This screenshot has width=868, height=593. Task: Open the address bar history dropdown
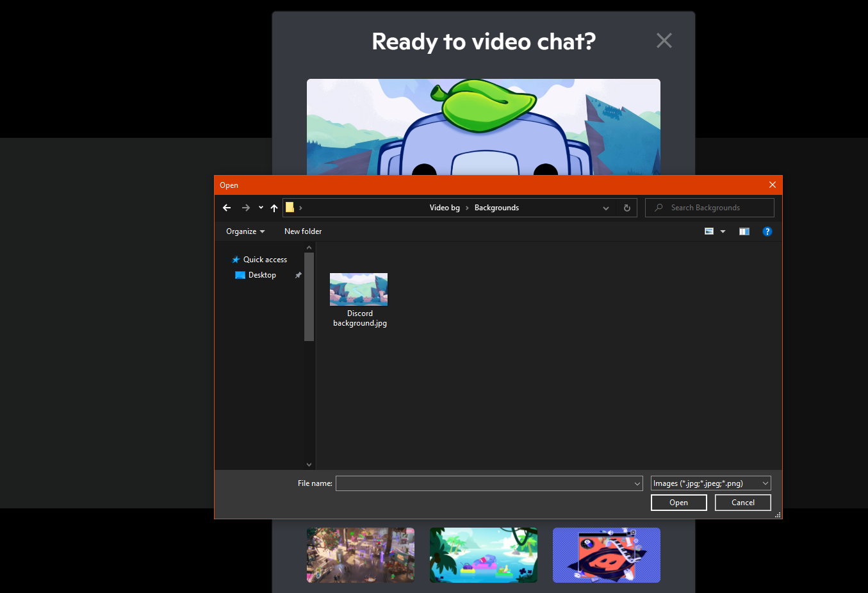tap(605, 207)
